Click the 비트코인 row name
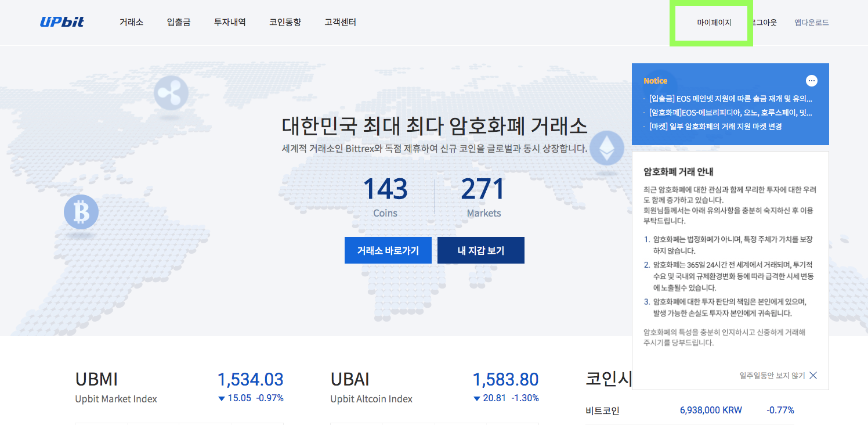868x425 pixels. 603,410
